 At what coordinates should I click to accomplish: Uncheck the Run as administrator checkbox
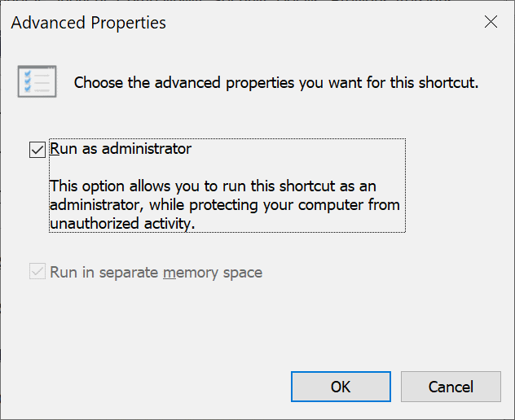(37, 150)
